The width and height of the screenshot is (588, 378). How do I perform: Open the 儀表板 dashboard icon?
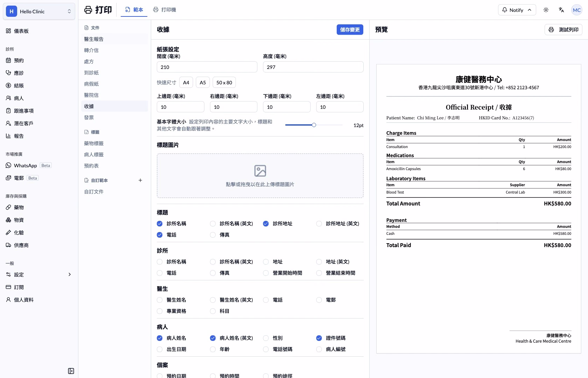[x=8, y=31]
